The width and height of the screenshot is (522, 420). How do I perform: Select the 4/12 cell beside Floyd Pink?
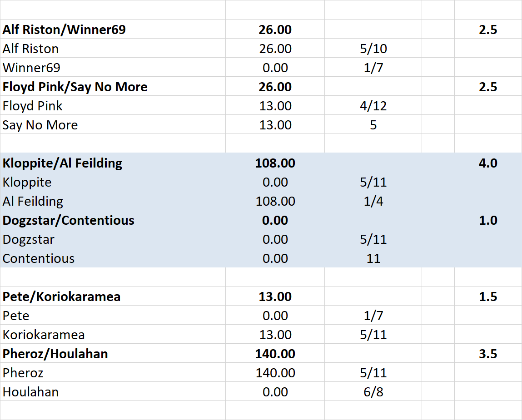tap(373, 106)
